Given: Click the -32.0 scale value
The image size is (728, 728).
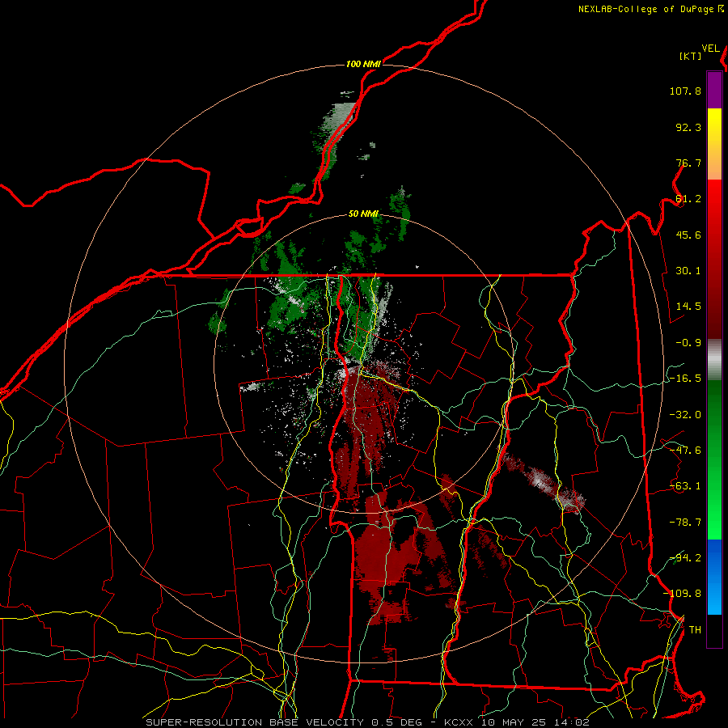Looking at the screenshot, I should [x=685, y=415].
